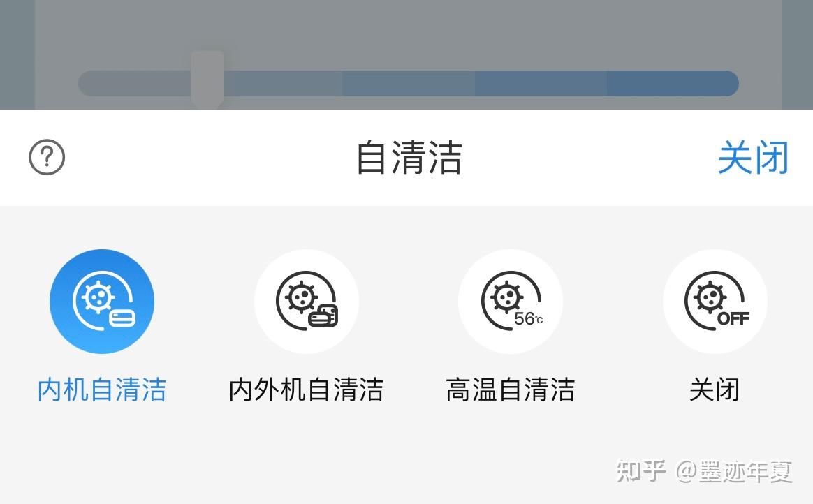Viewport: 813px width, 504px height.
Task: Click the second slider segment right of handle
Action: (x=283, y=83)
